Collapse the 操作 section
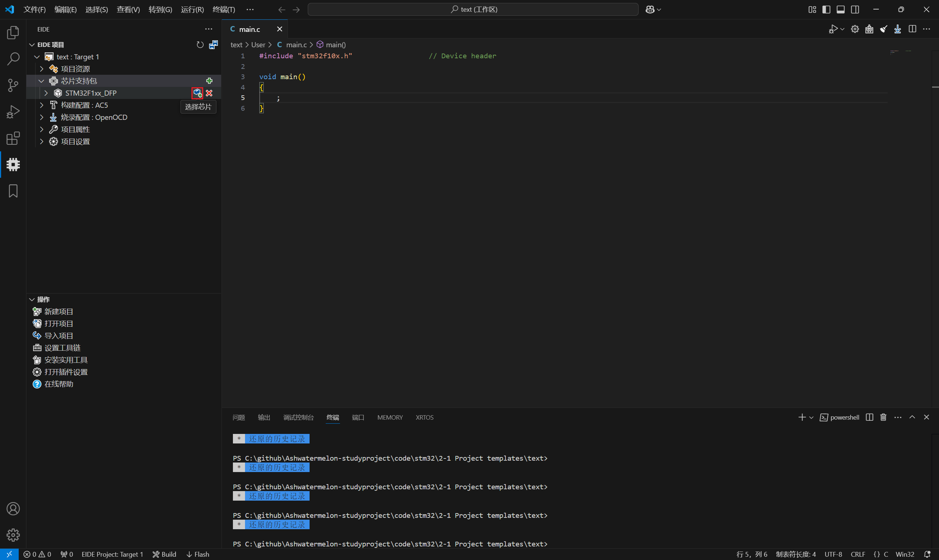The image size is (939, 560). 32,299
